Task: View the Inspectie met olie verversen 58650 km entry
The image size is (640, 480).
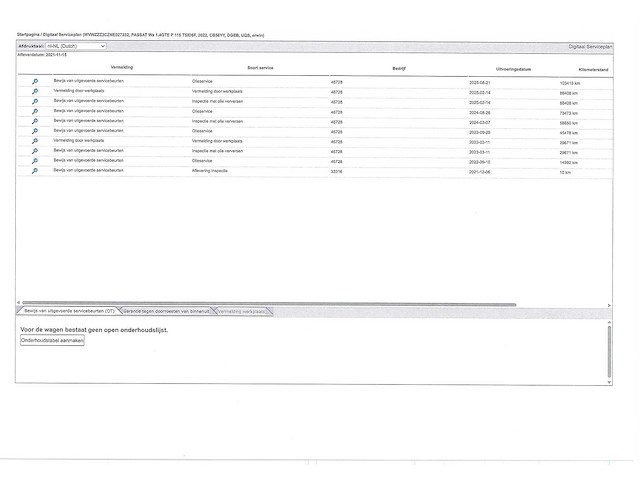Action: click(x=35, y=121)
